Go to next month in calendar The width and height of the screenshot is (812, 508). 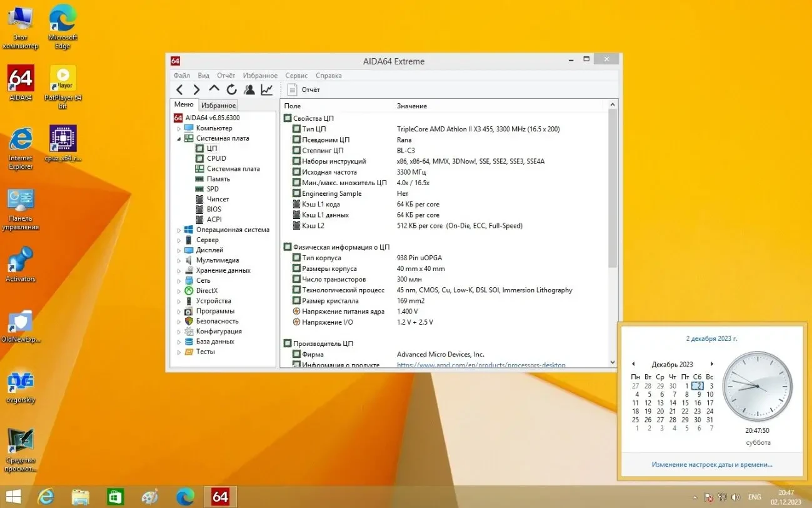coord(711,364)
